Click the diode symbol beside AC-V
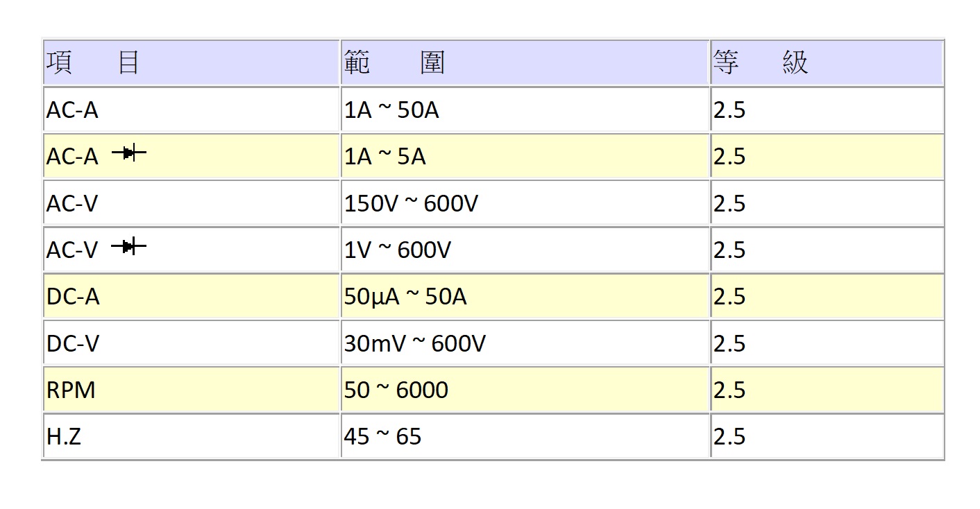The width and height of the screenshot is (980, 509). 128,245
